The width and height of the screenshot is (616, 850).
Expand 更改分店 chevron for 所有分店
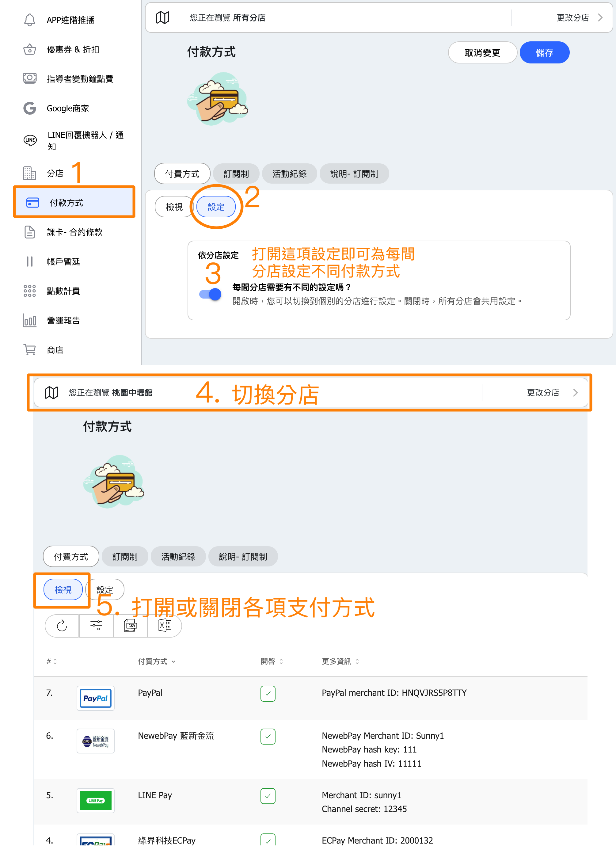tap(600, 17)
